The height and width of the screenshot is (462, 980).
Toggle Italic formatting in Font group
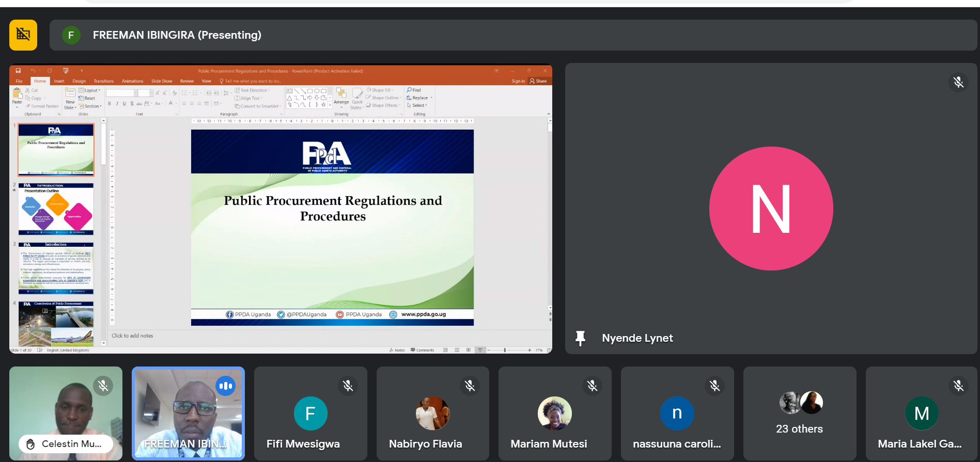117,103
